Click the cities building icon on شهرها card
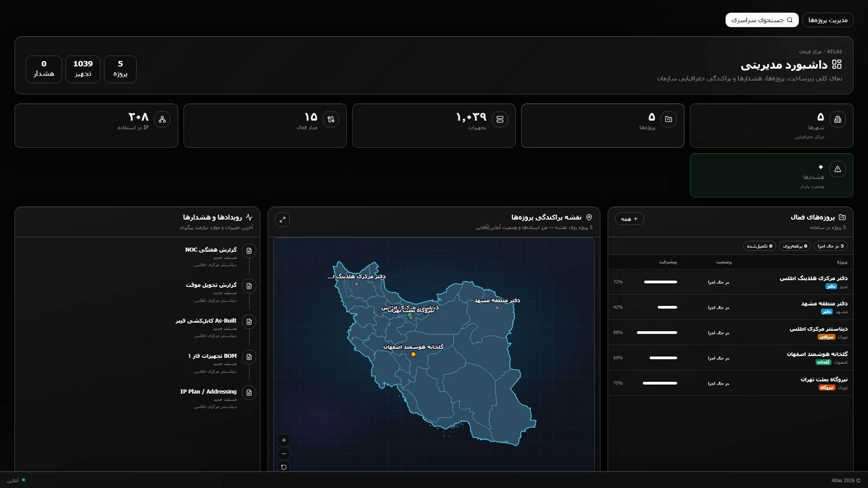Screen dimensions: 868x488 (x=838, y=119)
